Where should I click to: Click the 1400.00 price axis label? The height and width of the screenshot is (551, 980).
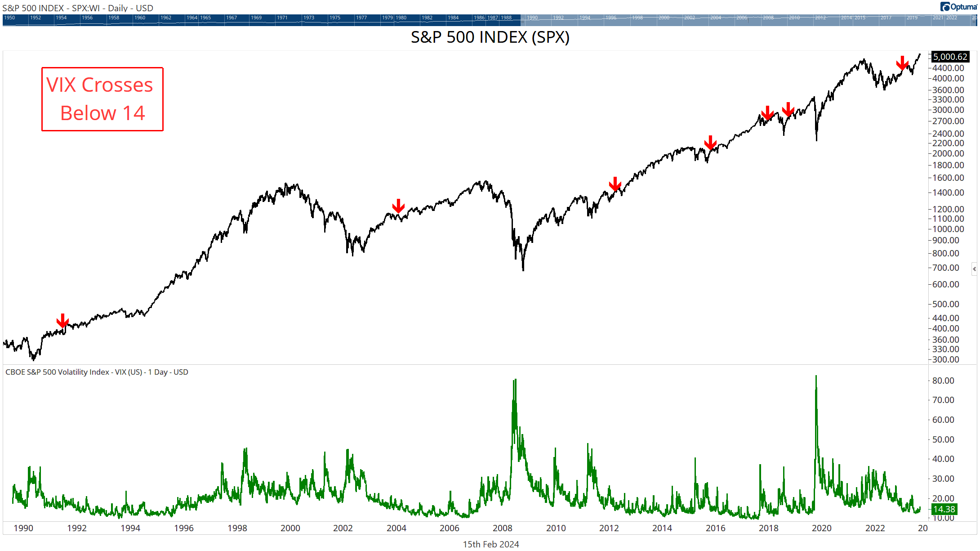coord(948,193)
